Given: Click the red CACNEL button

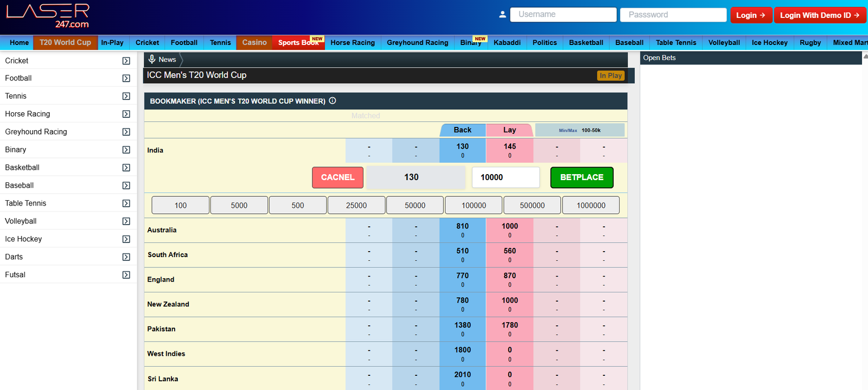Looking at the screenshot, I should coord(337,177).
